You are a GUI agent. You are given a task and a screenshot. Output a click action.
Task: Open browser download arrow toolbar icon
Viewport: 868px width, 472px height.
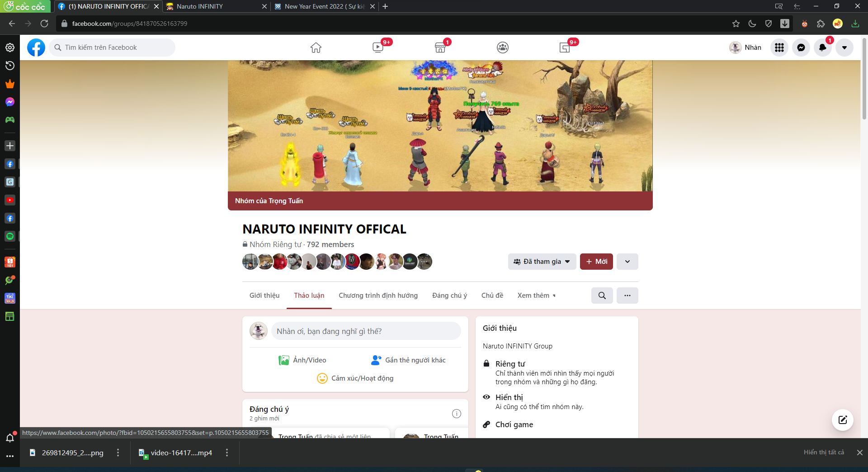785,24
